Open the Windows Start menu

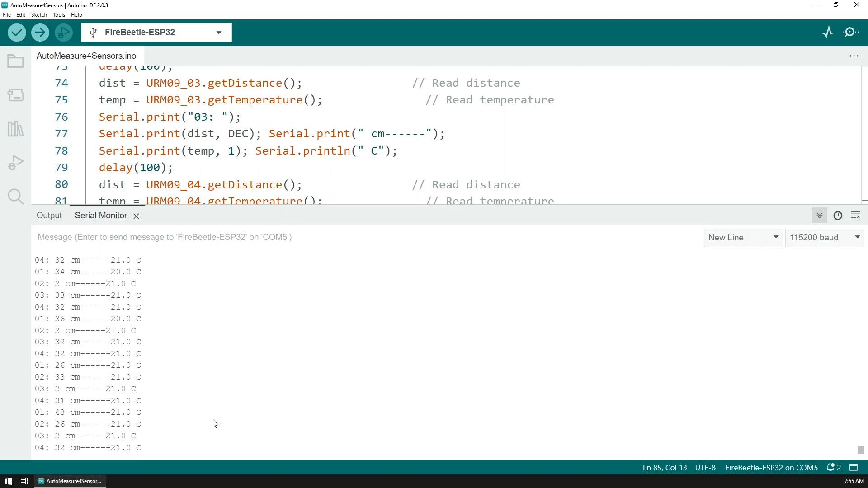point(8,481)
